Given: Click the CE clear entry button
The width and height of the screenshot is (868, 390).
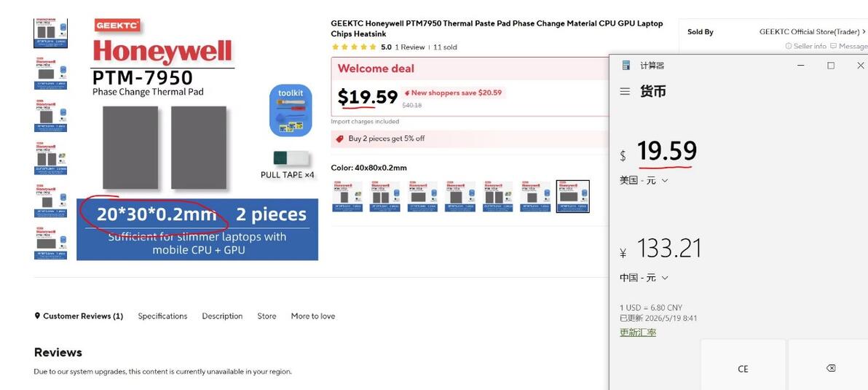Looking at the screenshot, I should [x=743, y=368].
